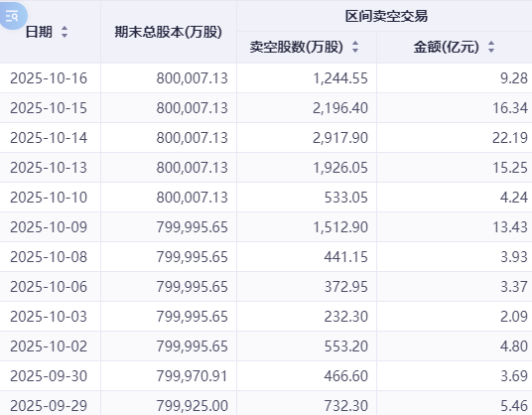Viewport: 532px width, 415px height.
Task: Click share capital value 799,970.91
Action: pyautogui.click(x=192, y=376)
